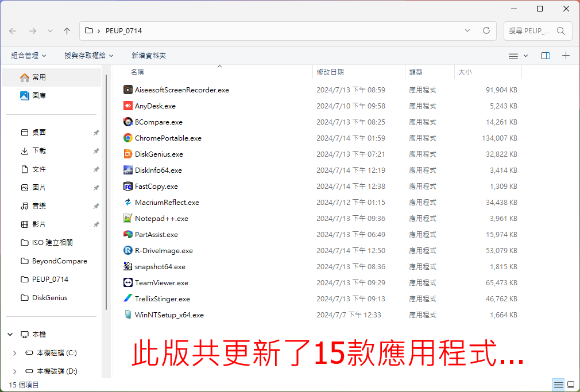Click the BCompare.exe file icon
580x392 pixels.
(127, 122)
